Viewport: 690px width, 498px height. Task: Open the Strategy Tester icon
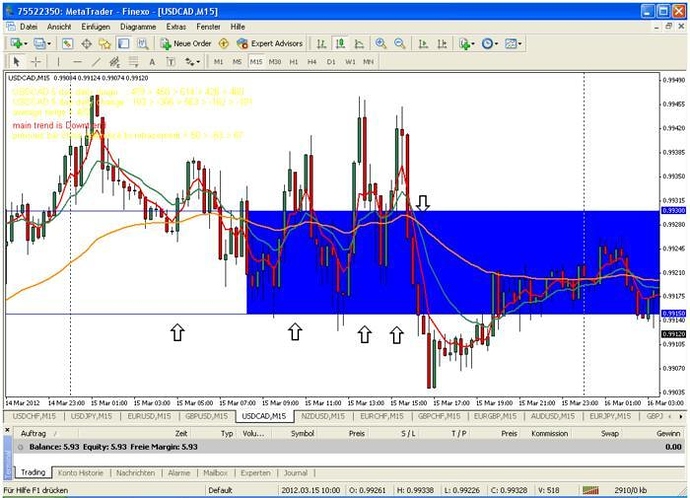point(142,44)
